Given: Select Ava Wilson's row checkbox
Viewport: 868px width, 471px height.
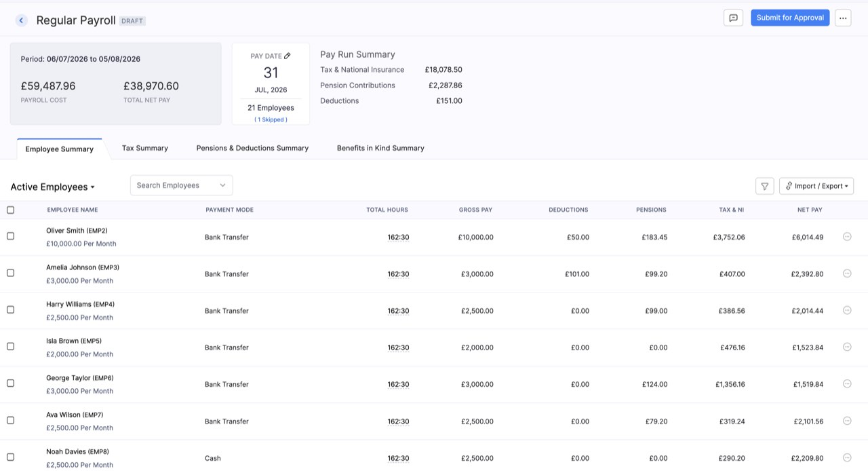Looking at the screenshot, I should point(10,420).
